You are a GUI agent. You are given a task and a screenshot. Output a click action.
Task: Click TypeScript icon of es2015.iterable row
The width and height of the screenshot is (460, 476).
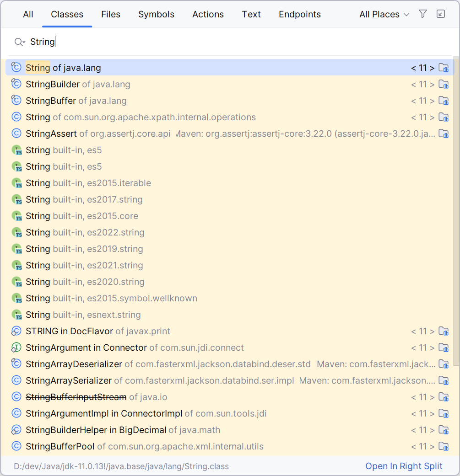(x=16, y=183)
